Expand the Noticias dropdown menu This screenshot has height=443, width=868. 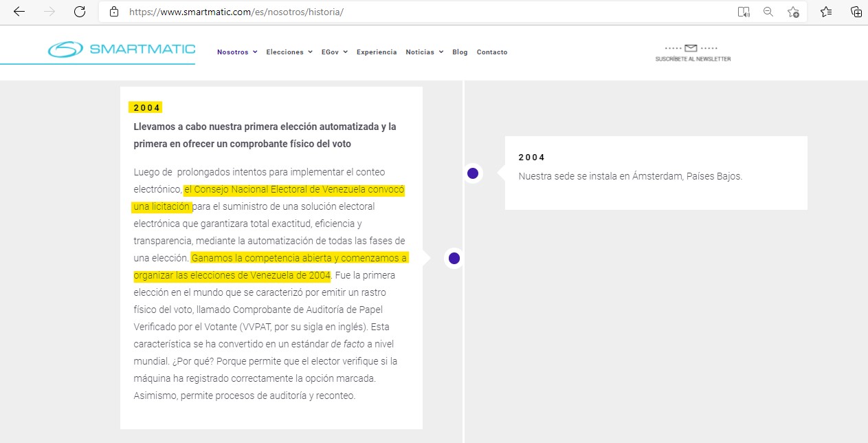point(424,52)
